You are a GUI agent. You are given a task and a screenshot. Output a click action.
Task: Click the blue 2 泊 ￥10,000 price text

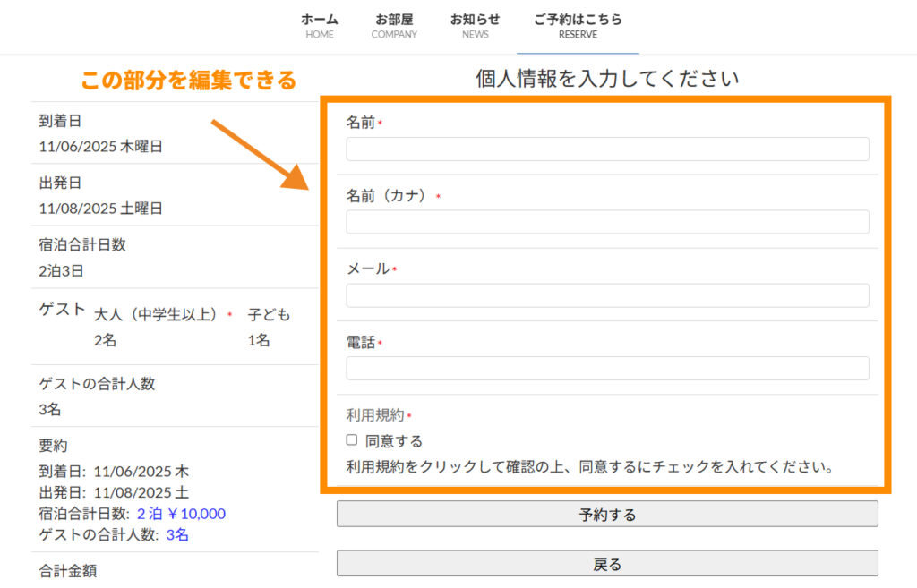click(x=181, y=514)
